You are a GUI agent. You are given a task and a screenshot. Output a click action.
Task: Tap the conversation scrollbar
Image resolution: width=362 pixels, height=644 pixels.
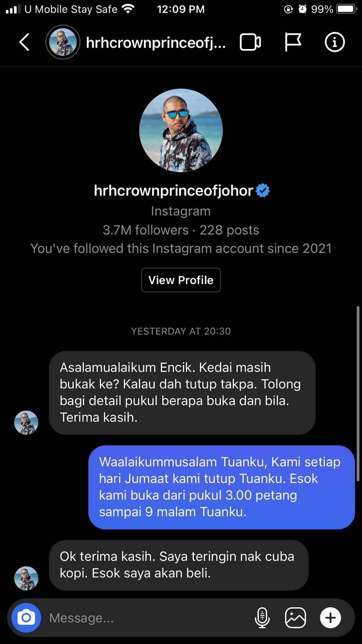(358, 393)
